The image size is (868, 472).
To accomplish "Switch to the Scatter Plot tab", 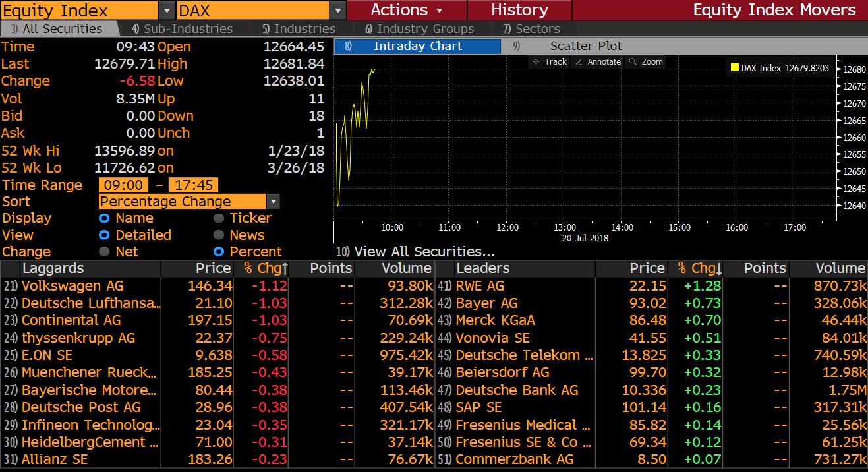I will tap(585, 46).
